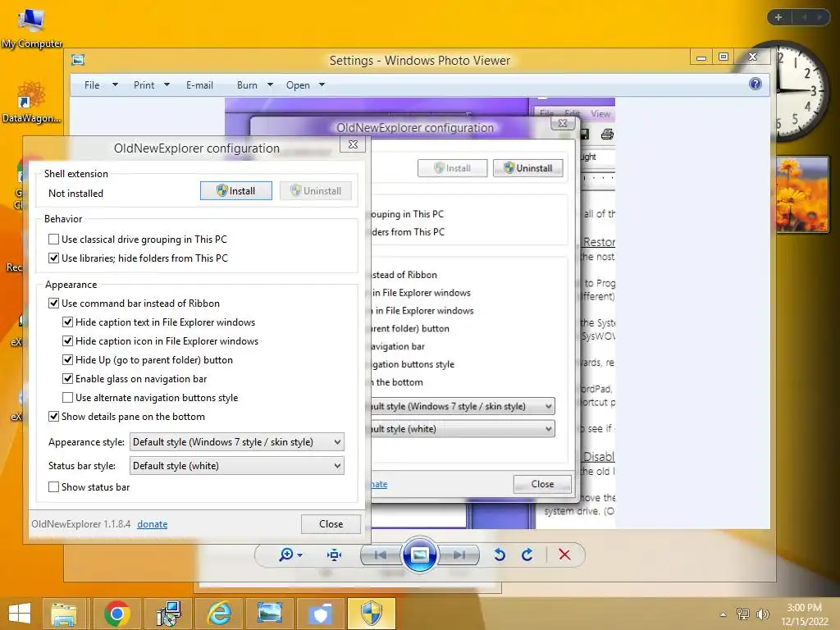This screenshot has width=840, height=630.
Task: Click the flower slideshow gadget
Action: [802, 194]
